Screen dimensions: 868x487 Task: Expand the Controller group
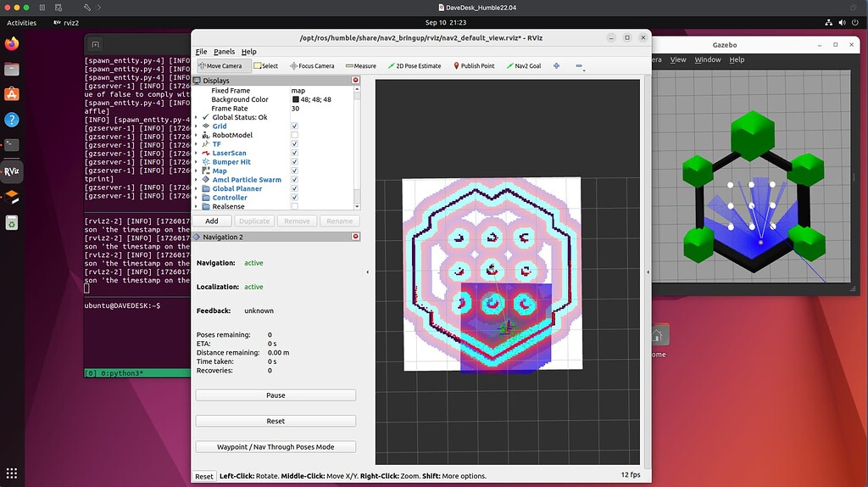[196, 197]
